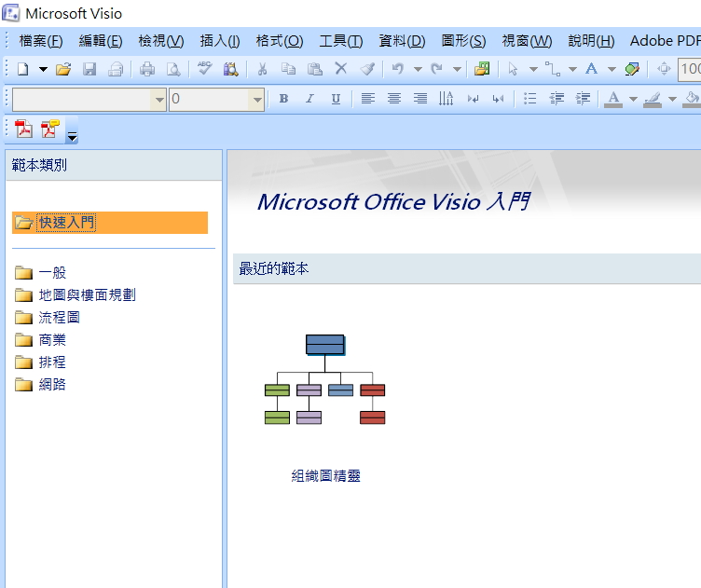
Task: Select the Connector tool
Action: click(x=553, y=69)
